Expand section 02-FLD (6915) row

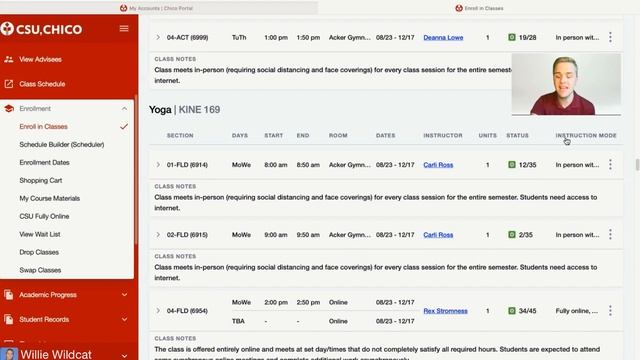click(x=158, y=234)
